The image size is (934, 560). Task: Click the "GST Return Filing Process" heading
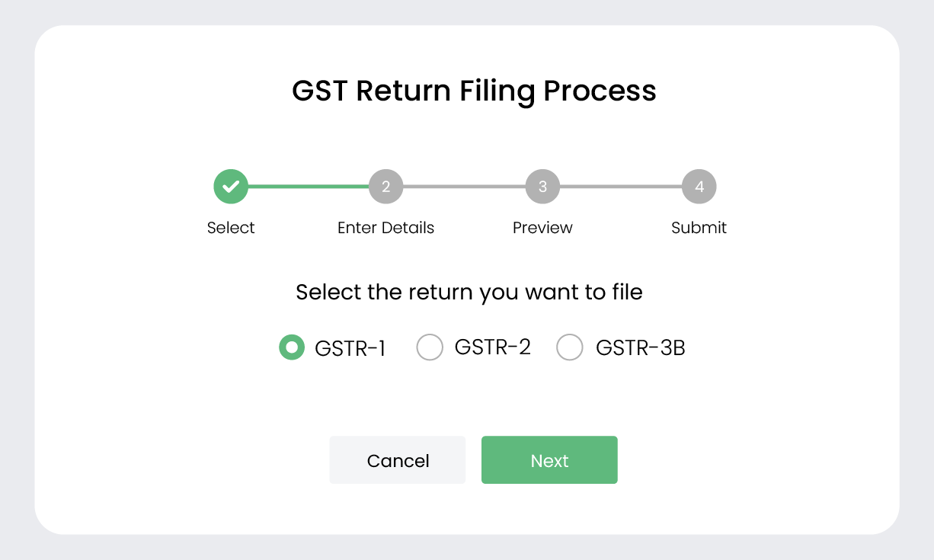pos(474,91)
